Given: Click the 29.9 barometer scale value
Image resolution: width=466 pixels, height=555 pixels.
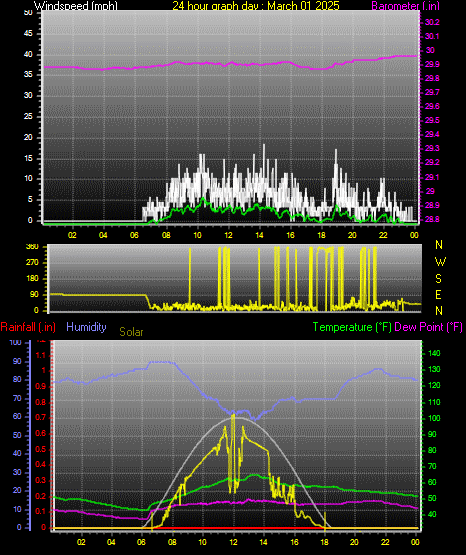Looking at the screenshot, I should (x=432, y=64).
